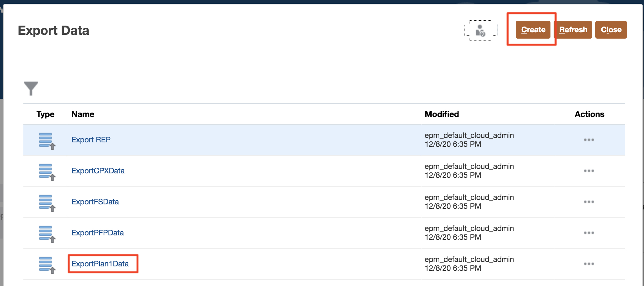The width and height of the screenshot is (644, 286).
Task: Click the ExportFSData job type icon
Action: pos(47,203)
